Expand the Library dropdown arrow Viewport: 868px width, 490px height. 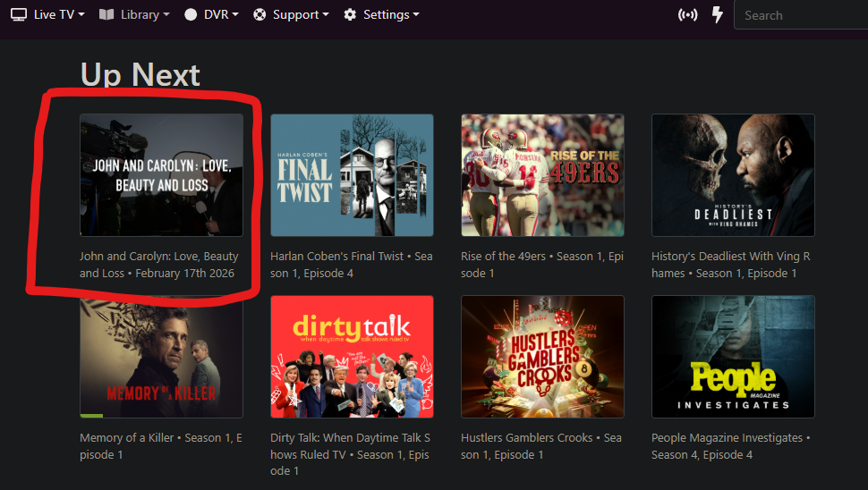tap(166, 14)
